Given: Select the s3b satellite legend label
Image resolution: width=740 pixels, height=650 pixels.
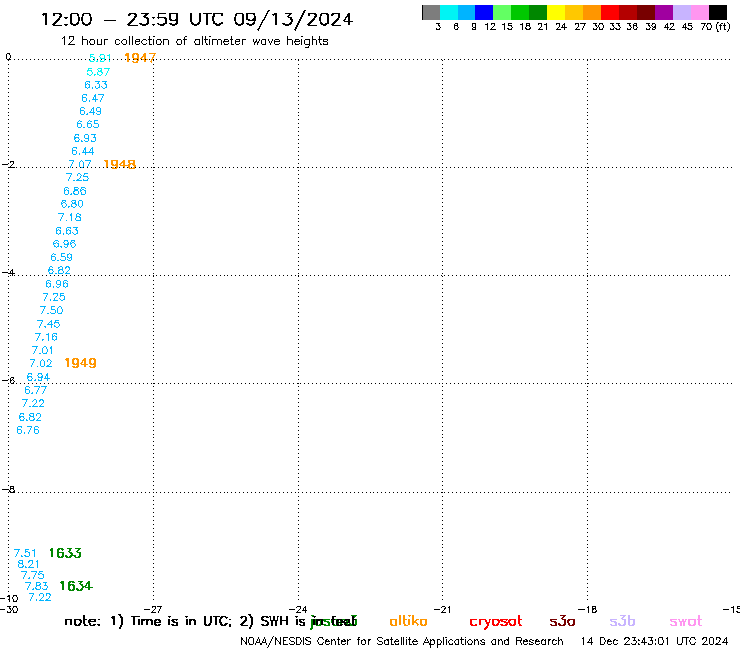Looking at the screenshot, I should (622, 621).
